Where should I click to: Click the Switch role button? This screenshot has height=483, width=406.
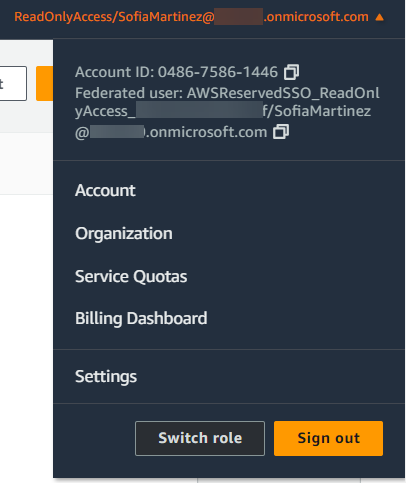[x=200, y=438]
